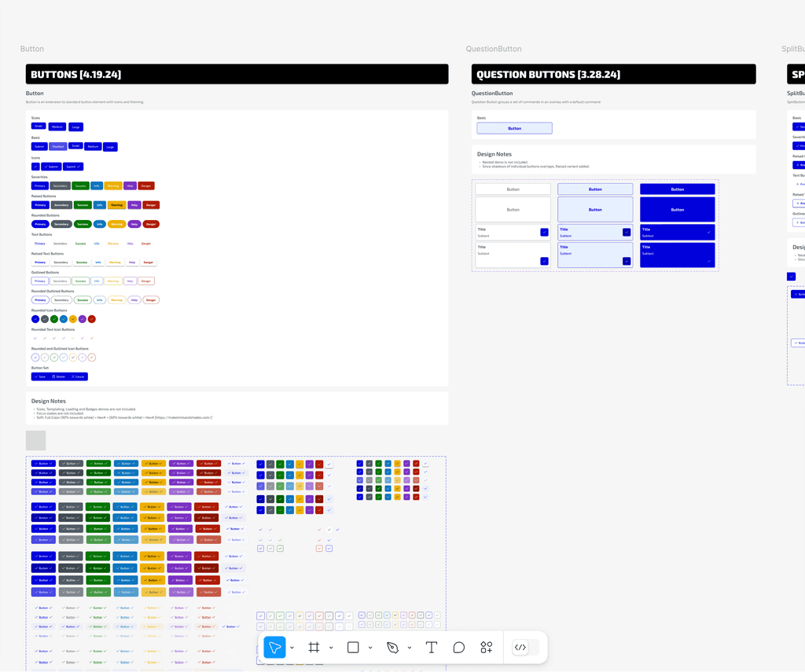The height and width of the screenshot is (672, 805).
Task: Click check icon on tall light-blue Title card
Action: tap(627, 261)
